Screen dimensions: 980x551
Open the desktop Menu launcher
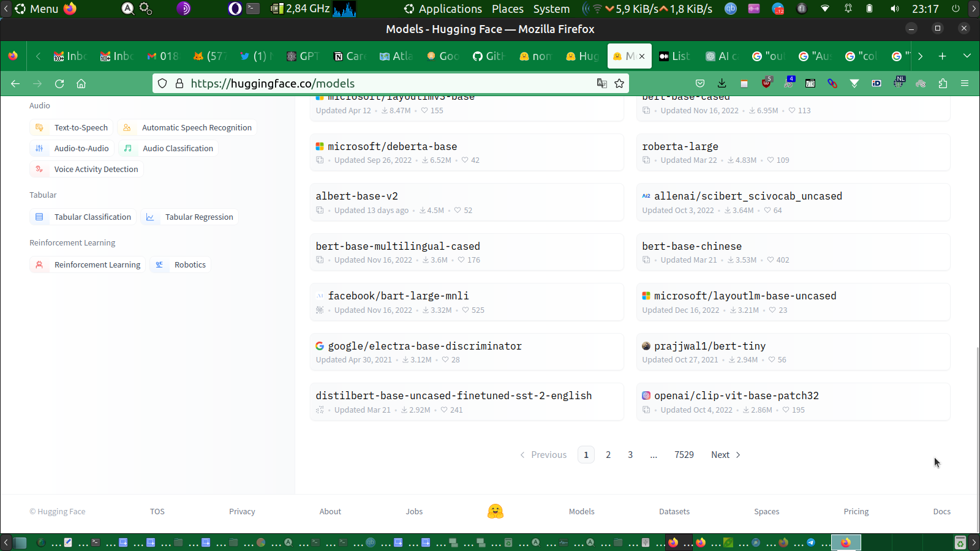point(37,9)
